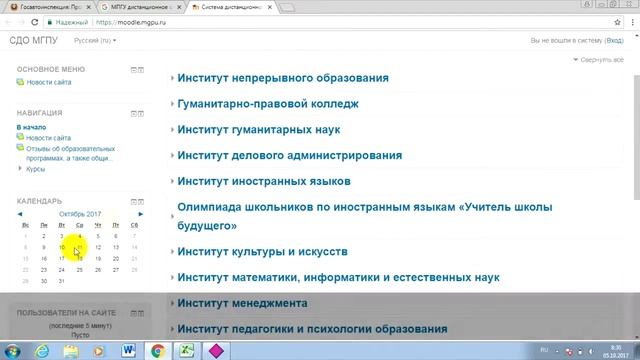Viewport: 640px width, 360px height.
Task: Go to previous month in calendar
Action: pyautogui.click(x=20, y=214)
